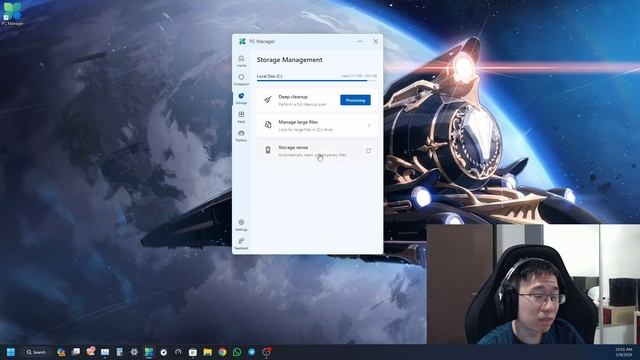Click the Local Disk (C:) label

(x=269, y=76)
